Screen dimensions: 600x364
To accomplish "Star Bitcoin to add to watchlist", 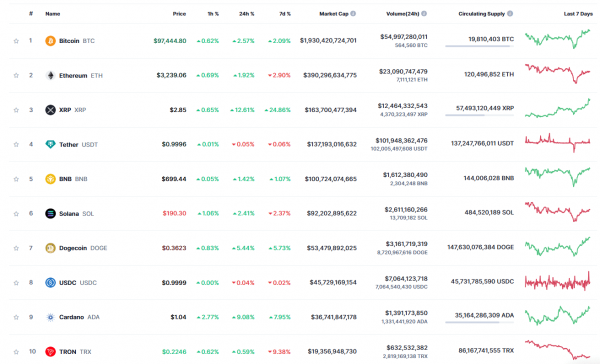I will (x=16, y=41).
